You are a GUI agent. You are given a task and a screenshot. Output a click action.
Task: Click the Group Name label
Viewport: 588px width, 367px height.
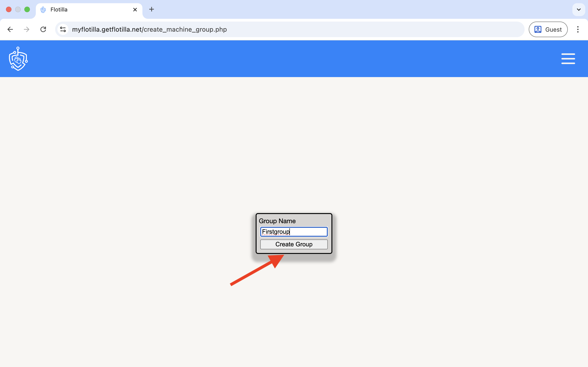pos(277,221)
